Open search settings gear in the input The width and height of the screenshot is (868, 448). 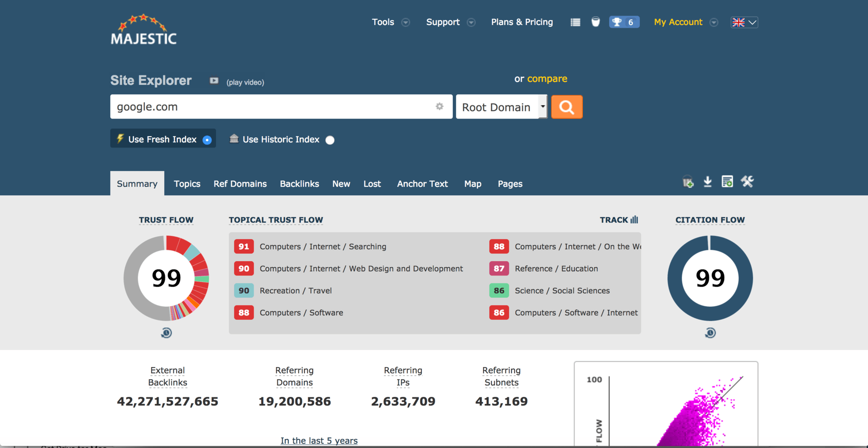439,106
